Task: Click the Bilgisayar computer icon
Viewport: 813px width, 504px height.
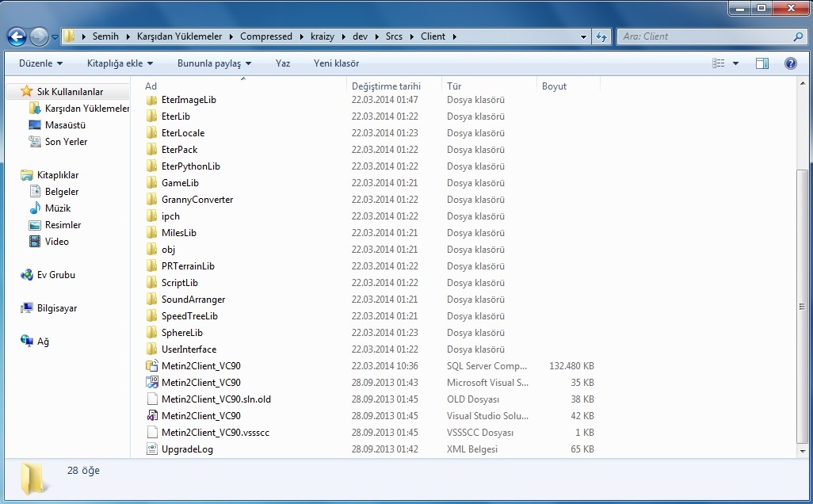Action: pos(26,308)
